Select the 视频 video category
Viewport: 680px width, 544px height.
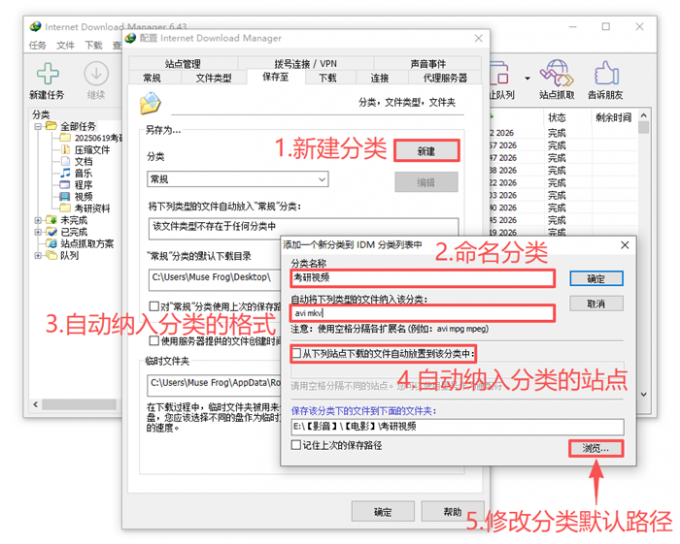83,197
